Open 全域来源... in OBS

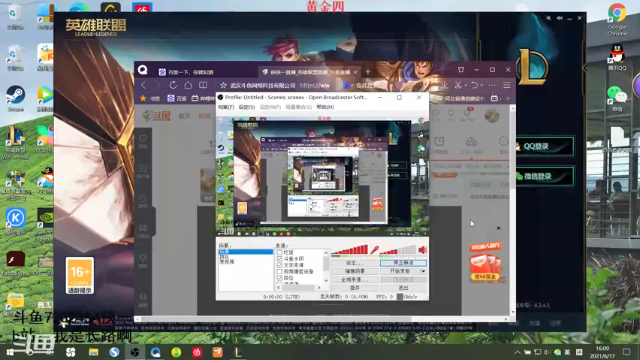click(x=355, y=280)
